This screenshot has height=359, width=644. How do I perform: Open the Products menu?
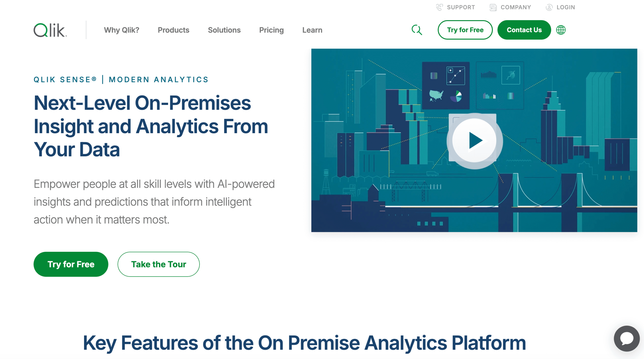point(174,30)
